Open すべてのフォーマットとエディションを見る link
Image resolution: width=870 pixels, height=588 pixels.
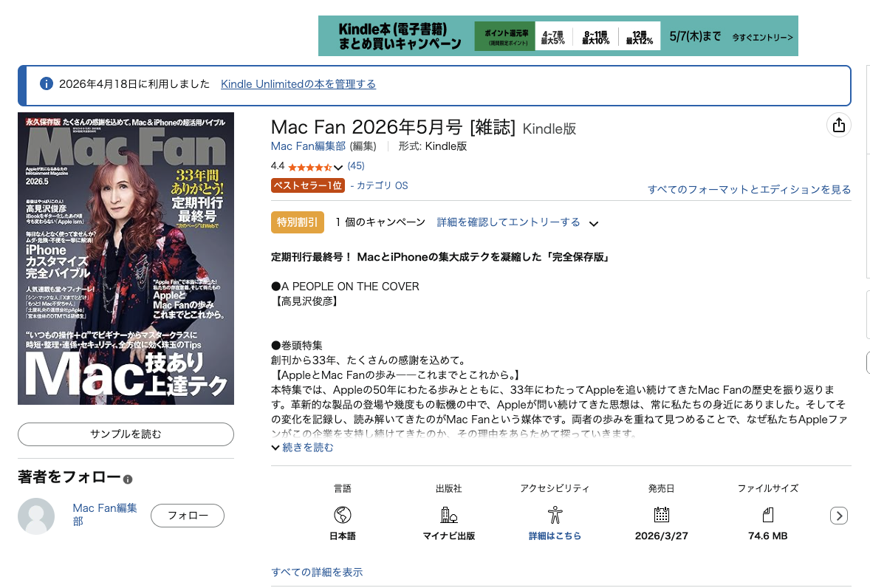[749, 190]
